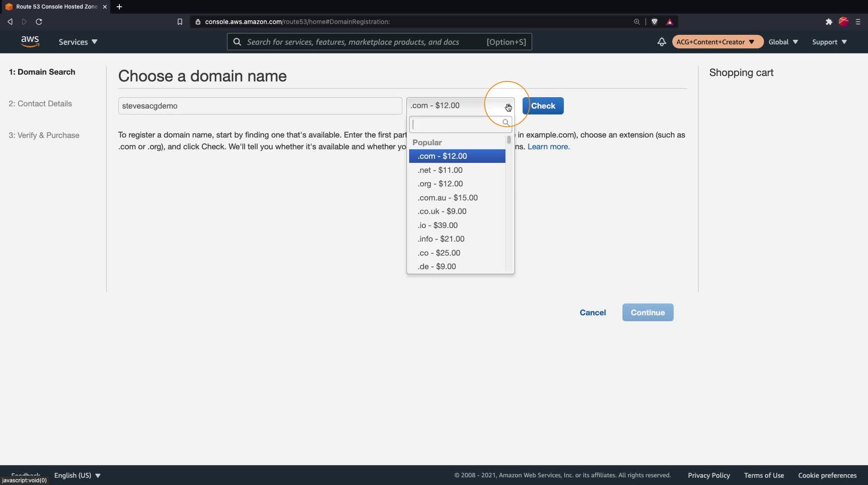Open AWS notifications bell
Image resolution: width=868 pixels, height=485 pixels.
pyautogui.click(x=661, y=42)
